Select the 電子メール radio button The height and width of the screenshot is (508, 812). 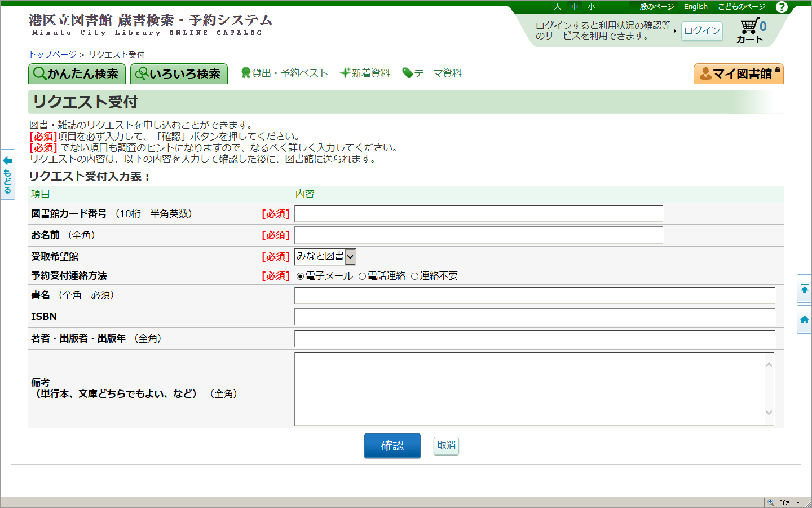[x=300, y=276]
